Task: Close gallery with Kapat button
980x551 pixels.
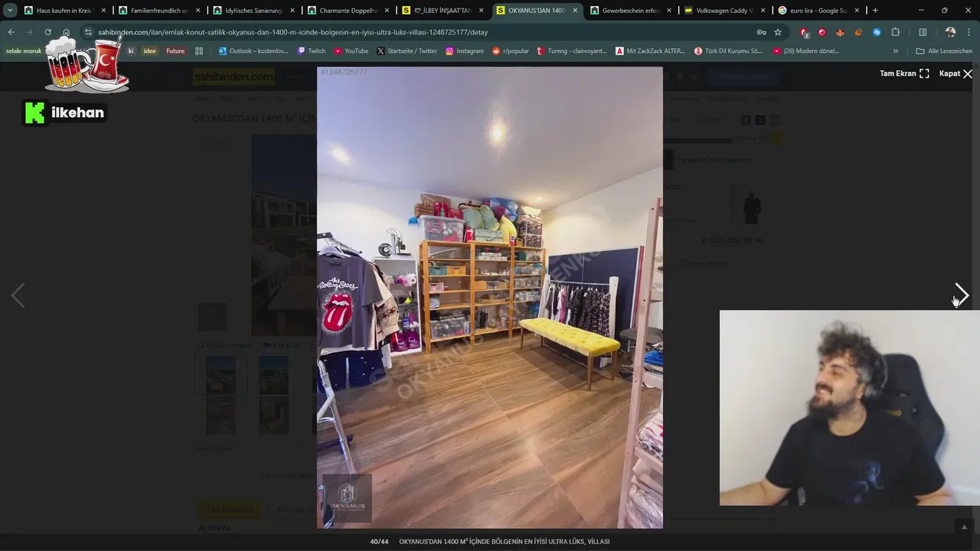Action: (955, 73)
